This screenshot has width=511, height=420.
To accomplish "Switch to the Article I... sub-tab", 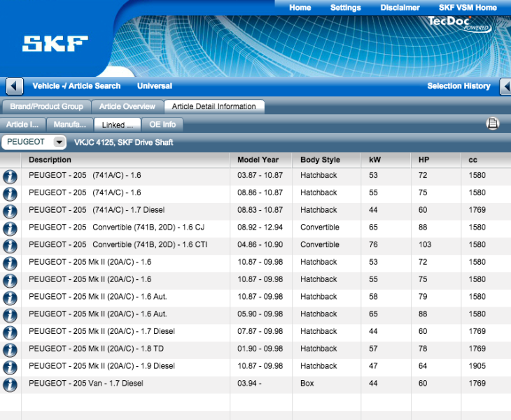I will point(22,125).
